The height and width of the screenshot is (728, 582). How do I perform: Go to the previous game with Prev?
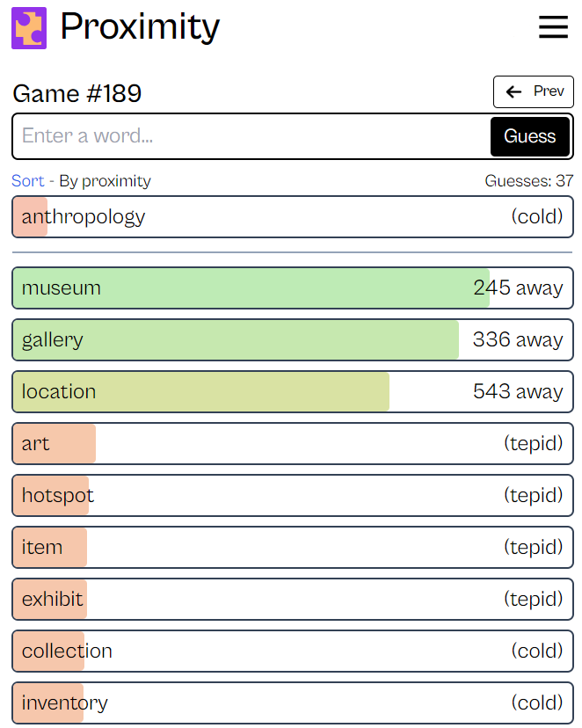(x=534, y=91)
